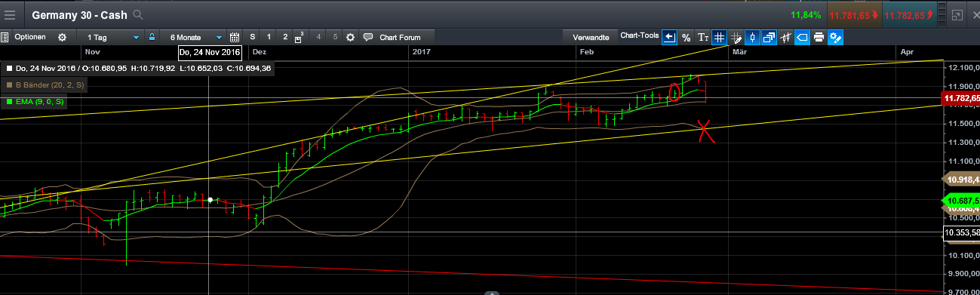Image resolution: width=980 pixels, height=295 pixels.
Task: Click the Germany 30 - Cash title
Action: pyautogui.click(x=80, y=14)
